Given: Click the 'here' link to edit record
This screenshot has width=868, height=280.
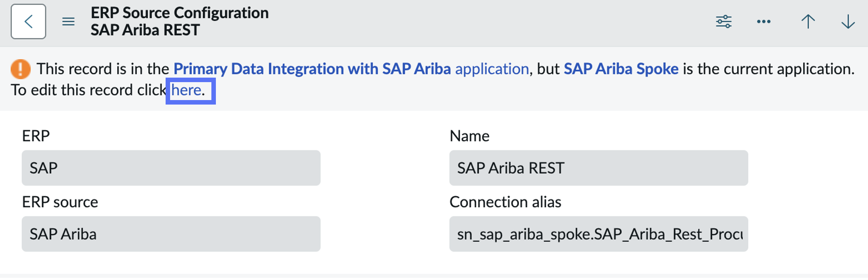Looking at the screenshot, I should pos(186,90).
